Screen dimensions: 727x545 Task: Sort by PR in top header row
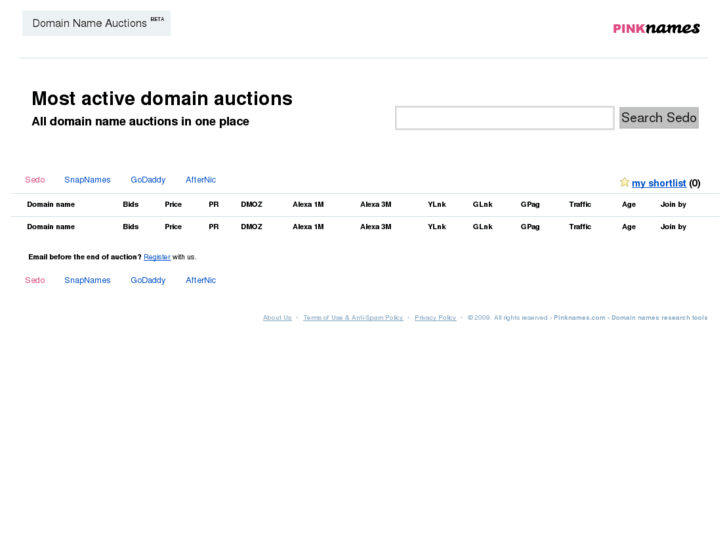[x=214, y=205]
